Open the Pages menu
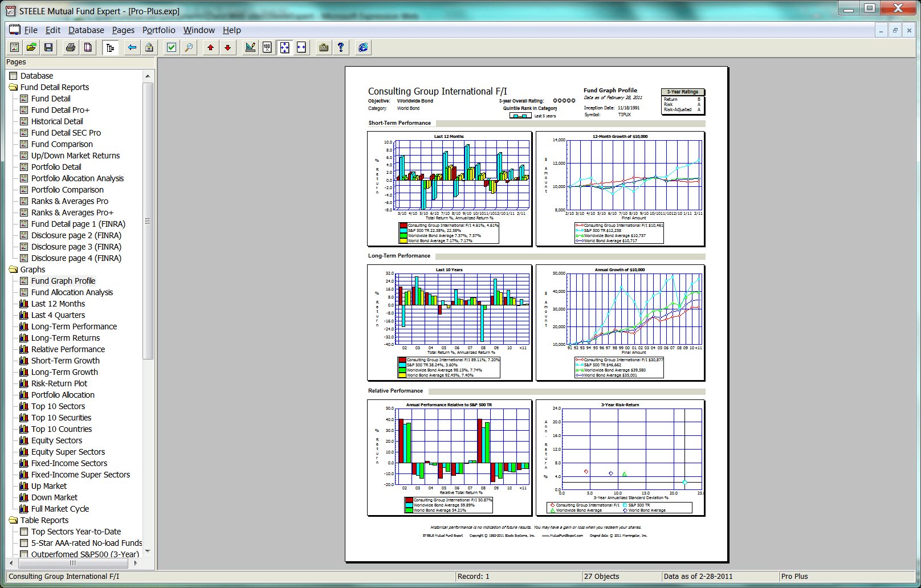 pyautogui.click(x=123, y=30)
